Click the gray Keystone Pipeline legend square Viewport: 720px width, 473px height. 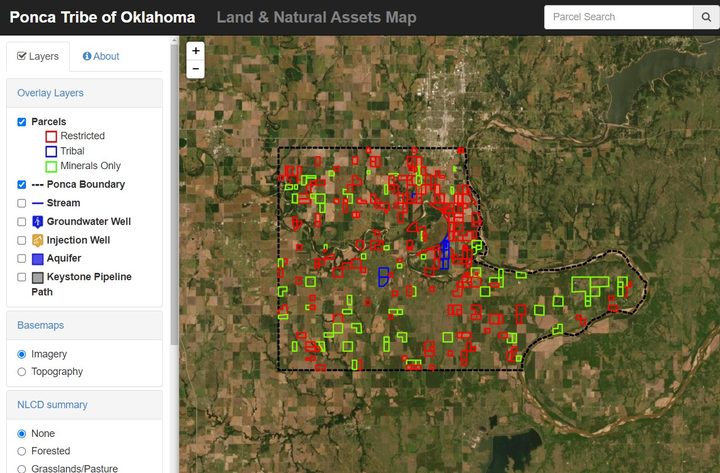(x=38, y=277)
